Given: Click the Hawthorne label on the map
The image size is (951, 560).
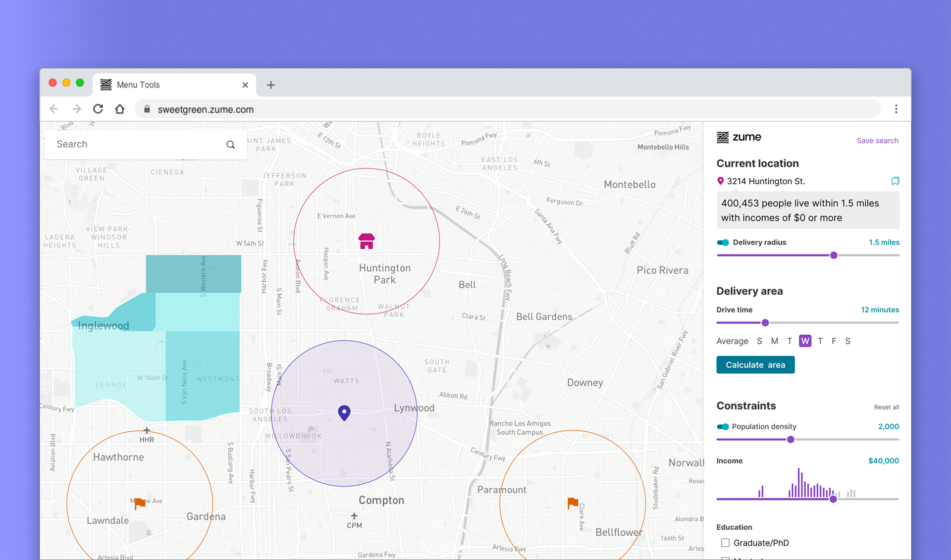Looking at the screenshot, I should click(x=118, y=457).
